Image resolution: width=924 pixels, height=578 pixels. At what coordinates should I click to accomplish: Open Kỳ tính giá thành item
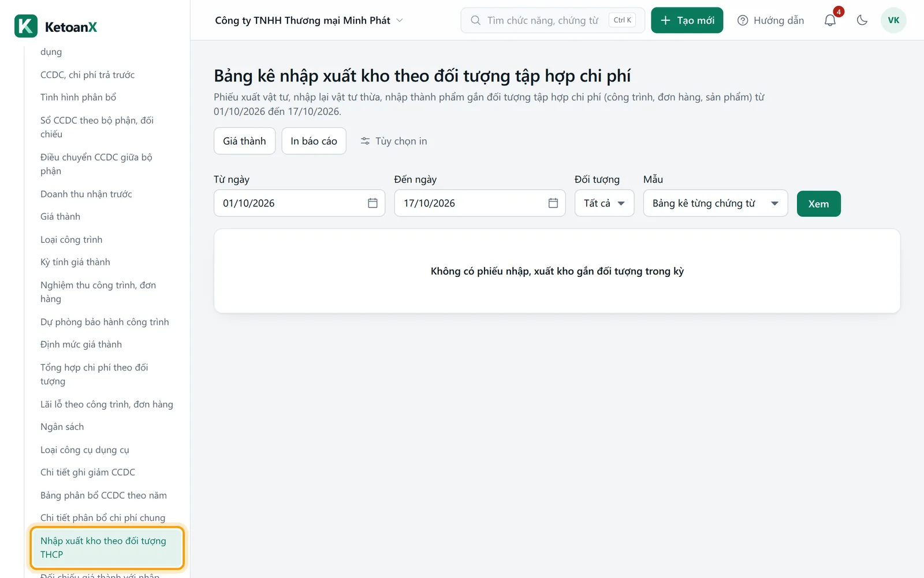[75, 262]
